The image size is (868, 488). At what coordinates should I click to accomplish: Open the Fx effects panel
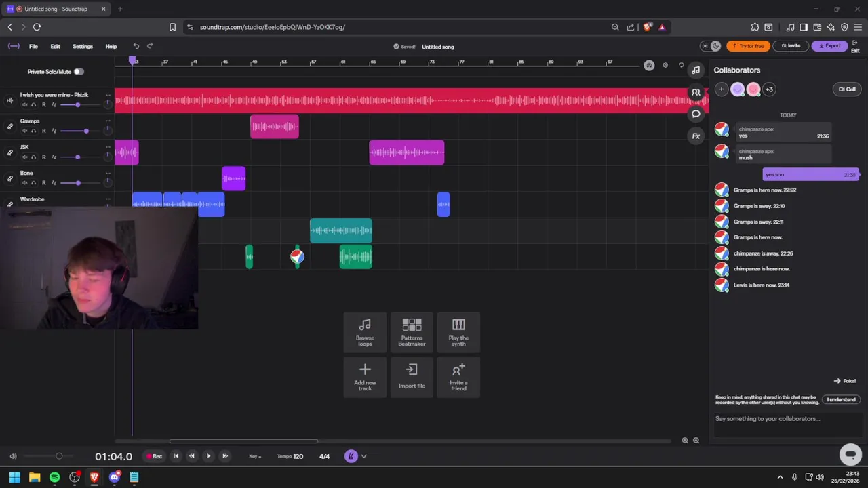point(696,136)
